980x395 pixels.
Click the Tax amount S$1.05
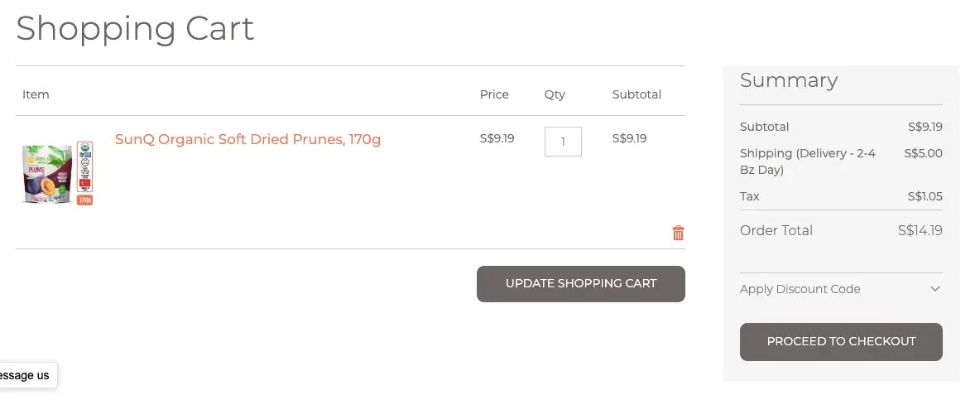tap(925, 196)
